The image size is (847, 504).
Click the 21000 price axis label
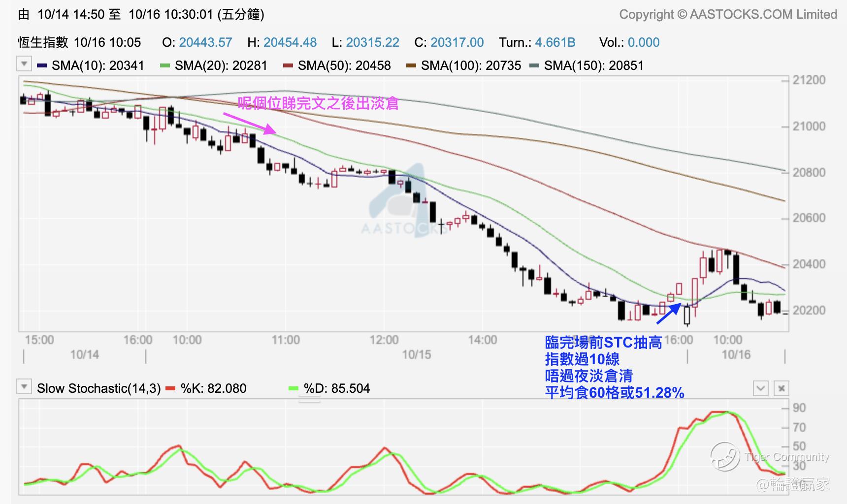[809, 126]
